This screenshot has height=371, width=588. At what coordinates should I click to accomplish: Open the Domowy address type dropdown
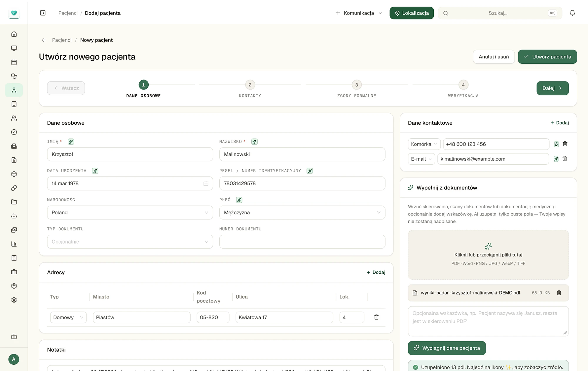click(68, 318)
